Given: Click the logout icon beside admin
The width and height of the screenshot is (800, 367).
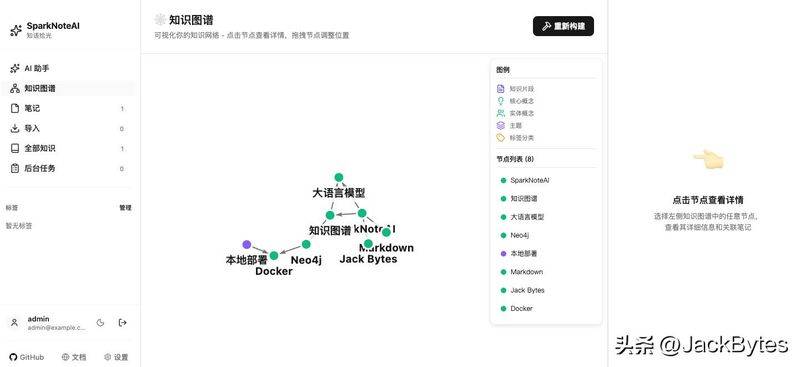Looking at the screenshot, I should coord(122,323).
